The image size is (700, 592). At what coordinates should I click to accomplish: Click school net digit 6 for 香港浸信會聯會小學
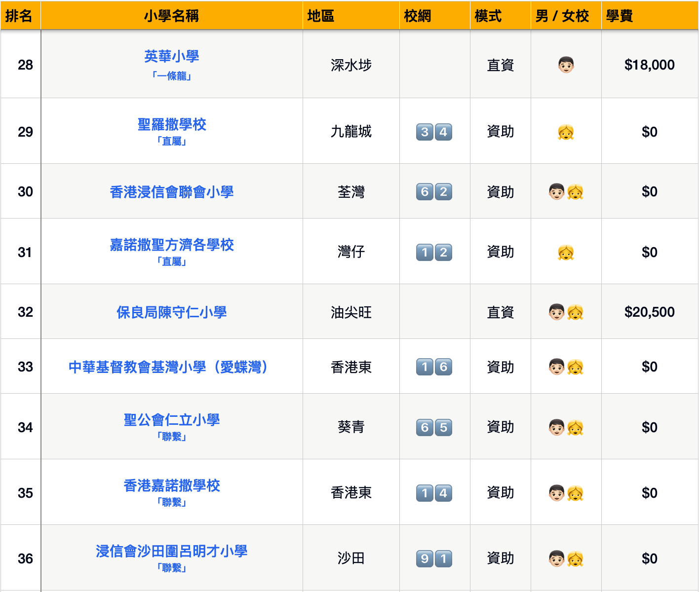(x=425, y=192)
